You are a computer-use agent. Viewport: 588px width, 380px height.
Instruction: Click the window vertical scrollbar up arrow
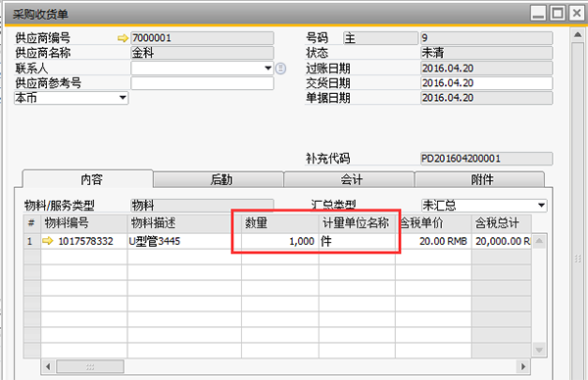tap(578, 35)
